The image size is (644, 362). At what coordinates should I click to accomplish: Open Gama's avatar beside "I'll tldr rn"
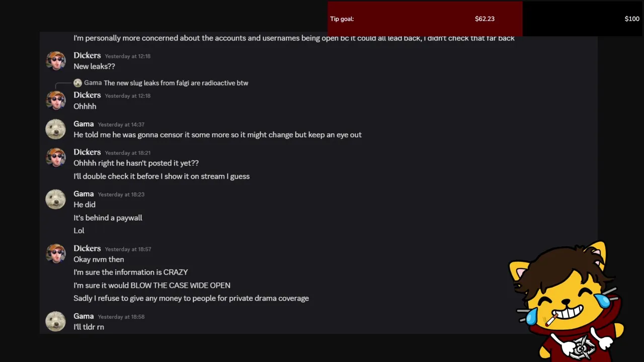pos(55,321)
